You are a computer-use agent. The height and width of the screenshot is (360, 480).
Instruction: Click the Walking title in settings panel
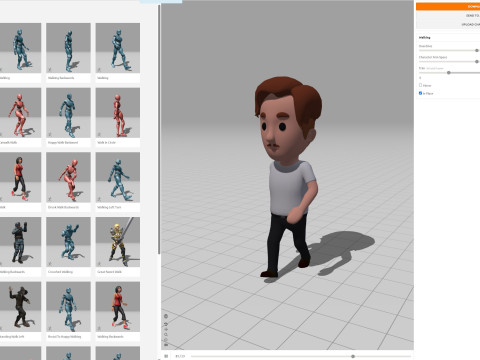[424, 37]
